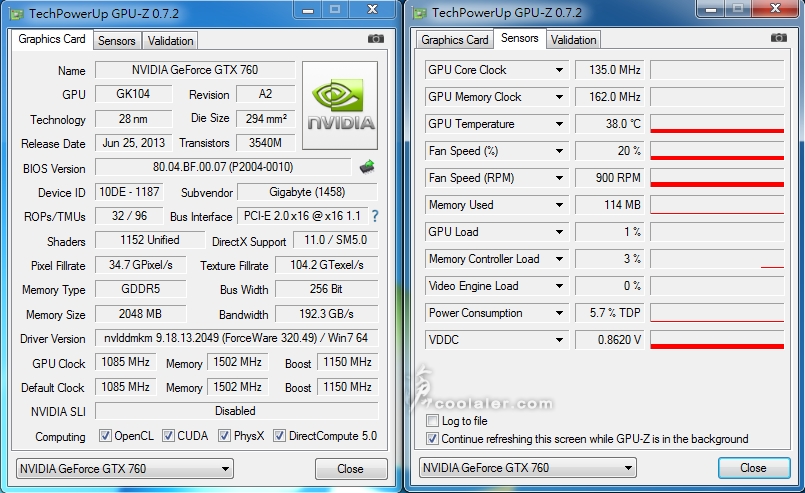Click the 0.8620 V VDDC reading
805x493 pixels.
click(x=610, y=340)
